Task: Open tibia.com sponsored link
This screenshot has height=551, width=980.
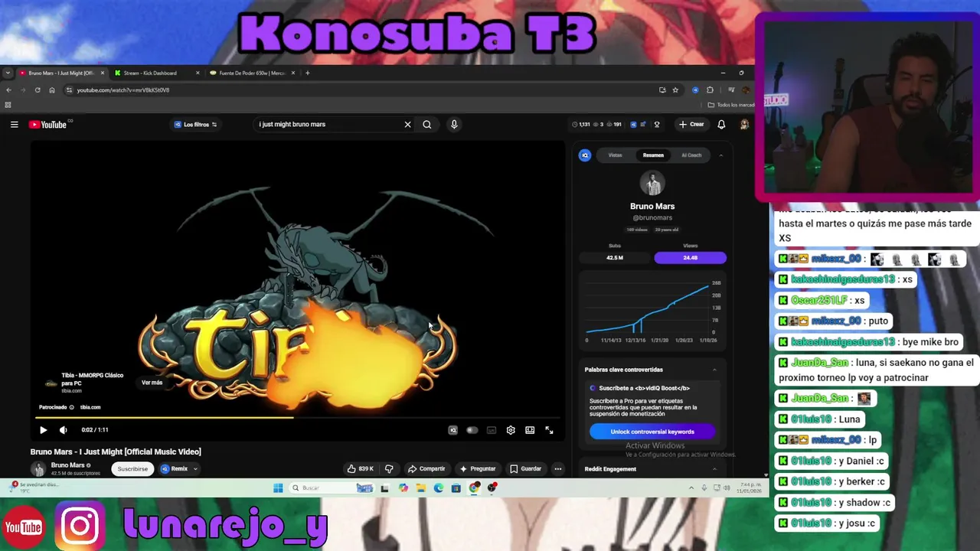Action: click(x=90, y=407)
